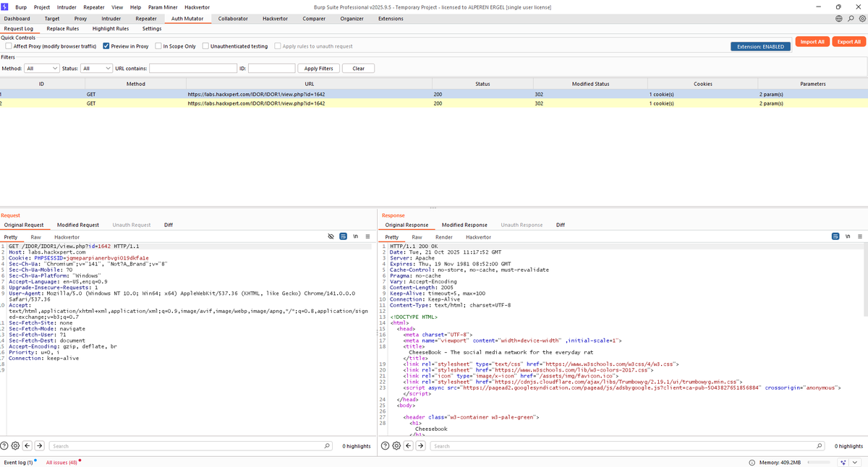Focus the ID filter field
The image size is (868, 467).
(x=272, y=69)
